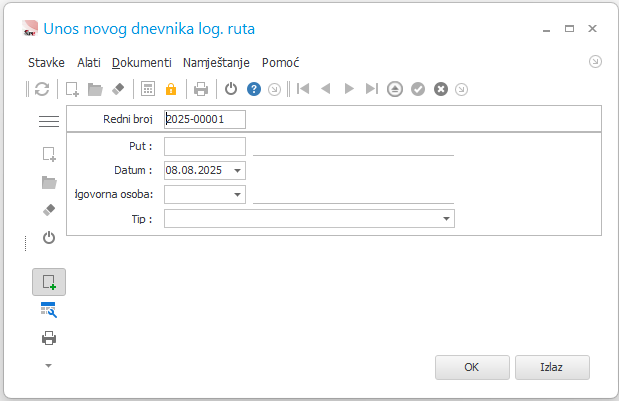Image resolution: width=619 pixels, height=401 pixels.
Task: Maximize the Unos novog dnevnika window
Action: pyautogui.click(x=569, y=29)
